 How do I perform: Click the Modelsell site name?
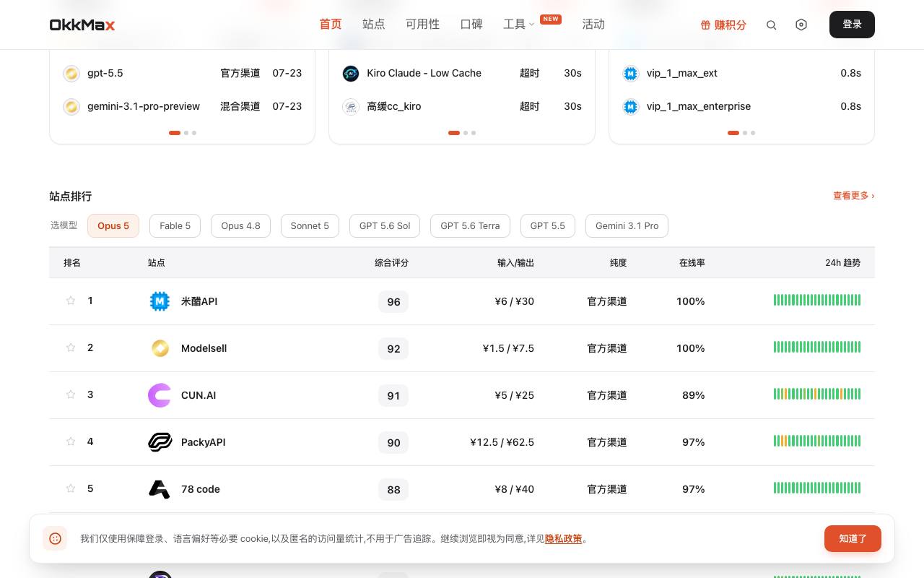pos(204,348)
